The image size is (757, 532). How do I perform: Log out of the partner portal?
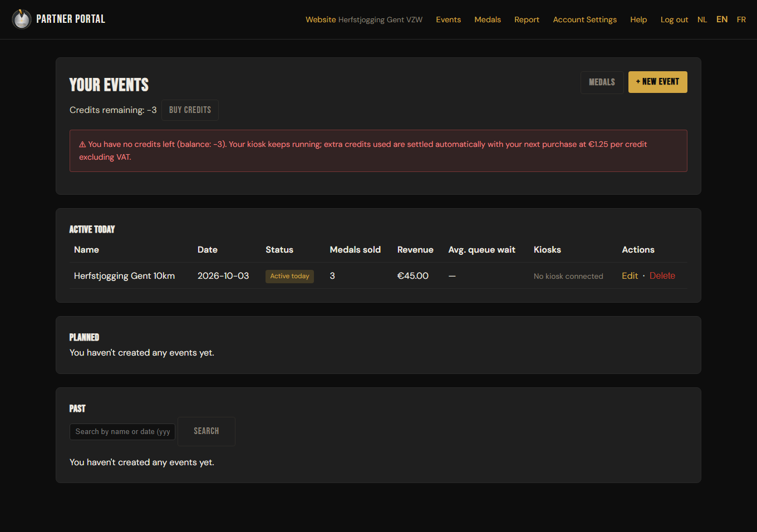point(674,19)
